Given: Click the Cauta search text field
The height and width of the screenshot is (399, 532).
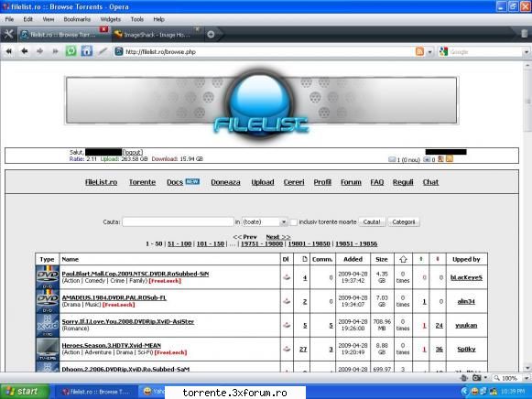Looking at the screenshot, I should tap(178, 222).
